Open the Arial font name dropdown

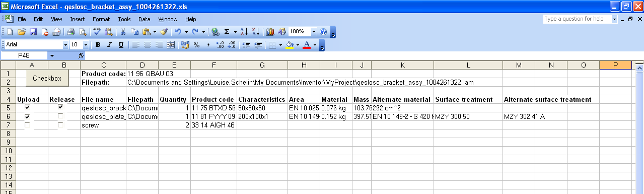pyautogui.click(x=65, y=45)
